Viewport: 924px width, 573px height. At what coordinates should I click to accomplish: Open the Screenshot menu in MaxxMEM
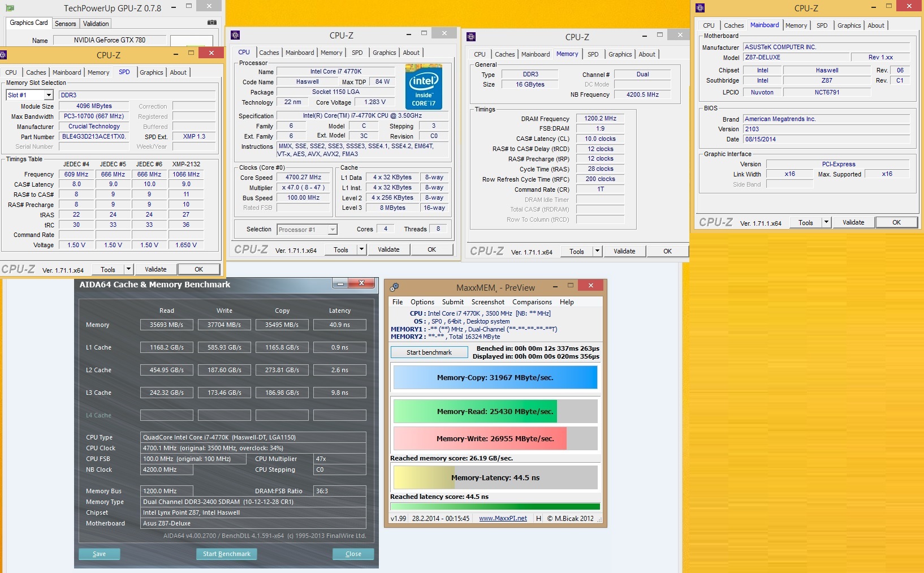click(488, 302)
